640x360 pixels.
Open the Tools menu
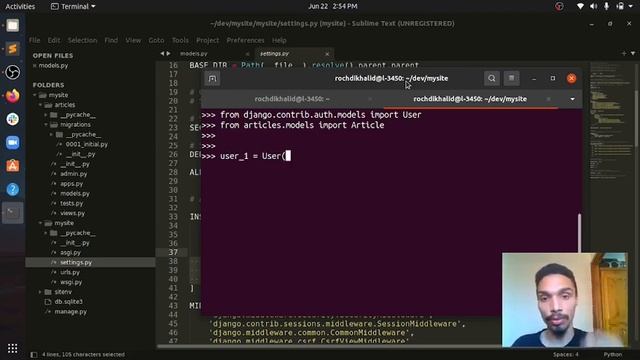click(x=180, y=40)
